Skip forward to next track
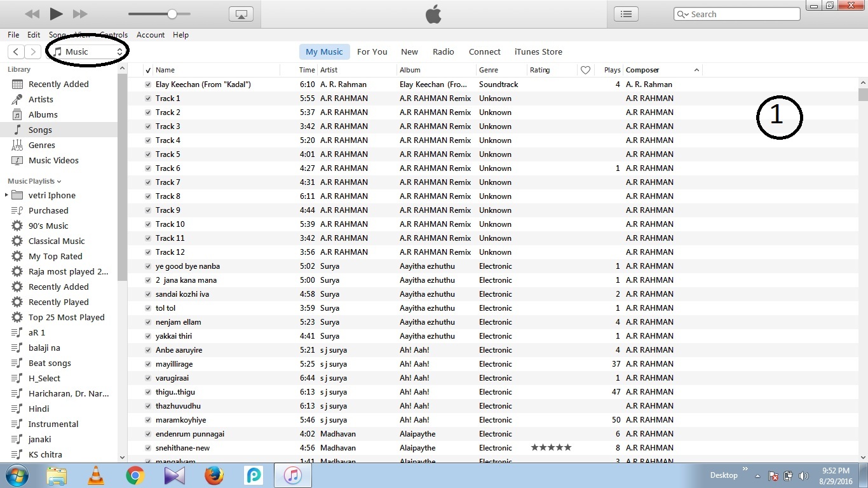Viewport: 868px width, 488px height. [x=80, y=14]
